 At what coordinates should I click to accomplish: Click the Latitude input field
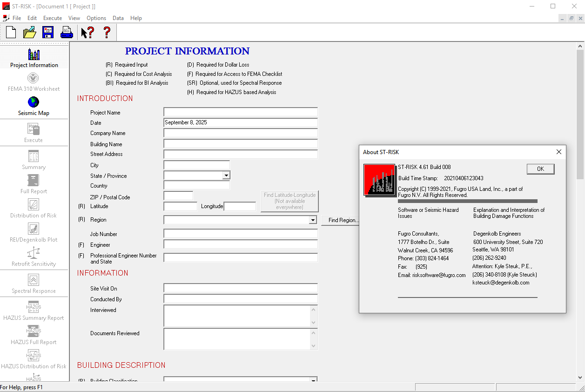[x=181, y=206]
